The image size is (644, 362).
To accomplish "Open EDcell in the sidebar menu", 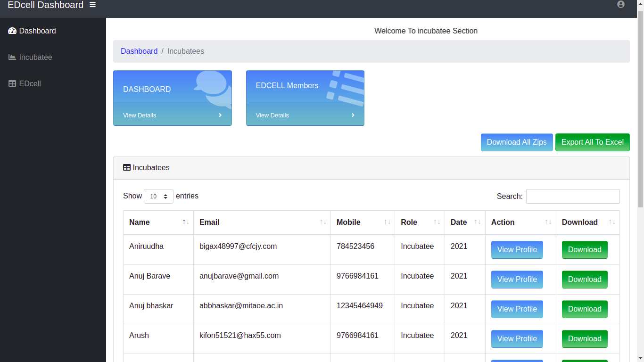I will [x=30, y=84].
